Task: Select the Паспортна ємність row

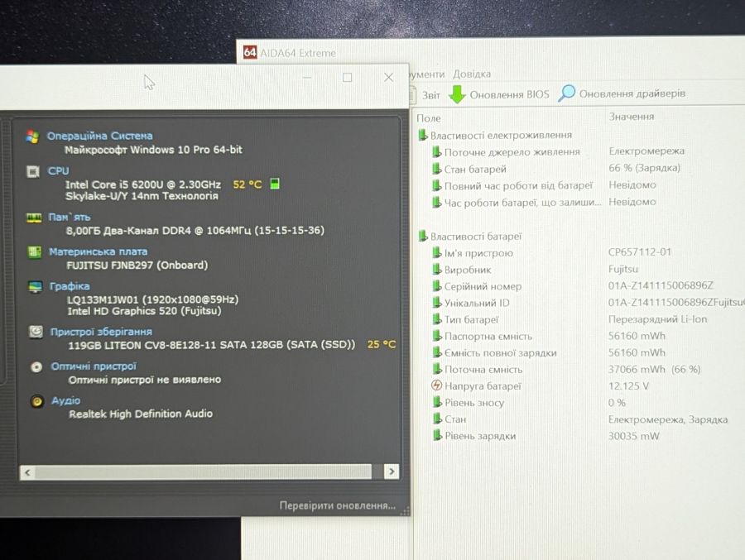Action: (x=483, y=336)
